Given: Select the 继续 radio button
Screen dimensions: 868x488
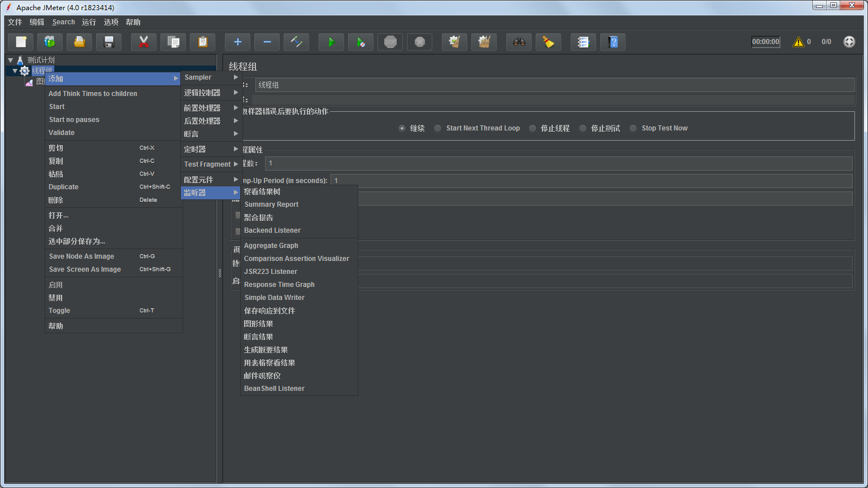Looking at the screenshot, I should [402, 128].
